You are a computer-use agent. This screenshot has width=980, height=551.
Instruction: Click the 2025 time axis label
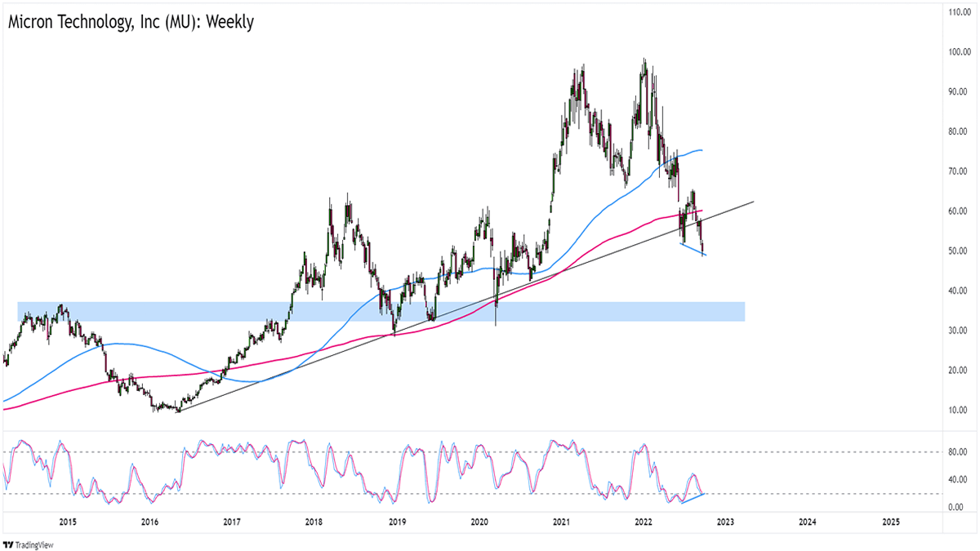pyautogui.click(x=890, y=522)
